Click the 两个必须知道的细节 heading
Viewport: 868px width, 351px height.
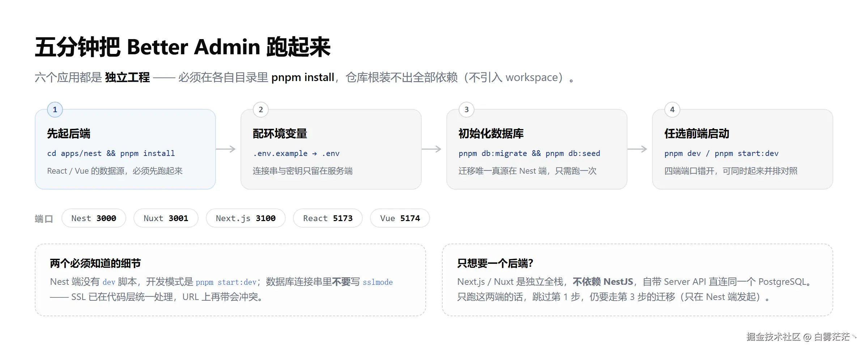[x=95, y=263]
